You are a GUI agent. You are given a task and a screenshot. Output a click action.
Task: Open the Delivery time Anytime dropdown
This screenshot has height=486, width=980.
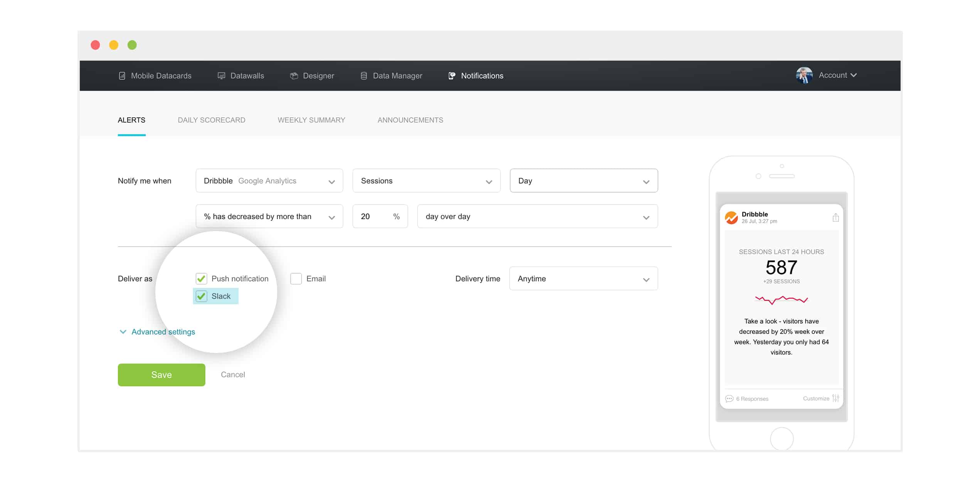point(583,278)
